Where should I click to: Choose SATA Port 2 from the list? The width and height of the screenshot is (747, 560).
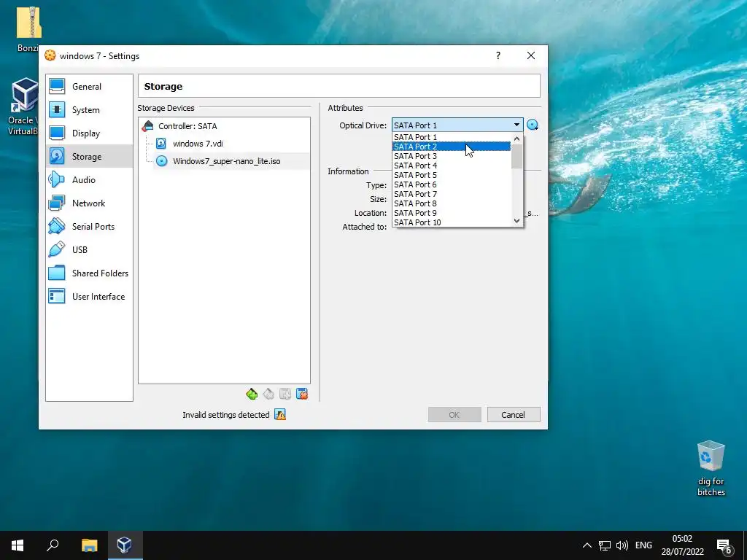452,147
